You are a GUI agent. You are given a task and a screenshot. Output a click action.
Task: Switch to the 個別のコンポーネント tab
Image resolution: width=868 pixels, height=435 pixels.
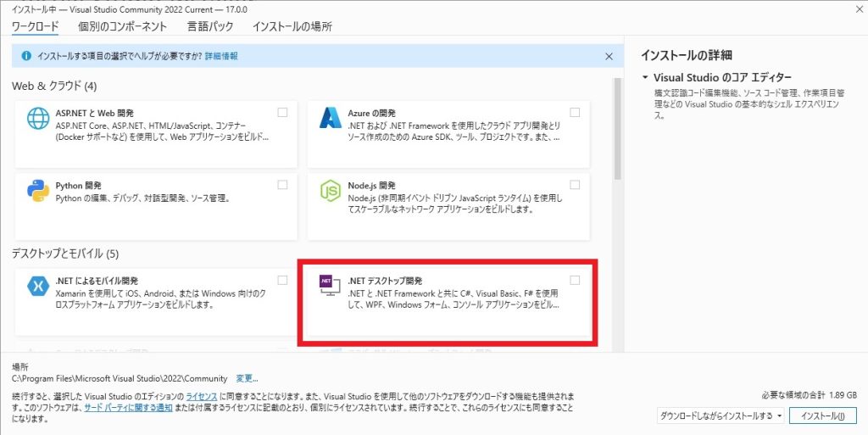tap(122, 26)
